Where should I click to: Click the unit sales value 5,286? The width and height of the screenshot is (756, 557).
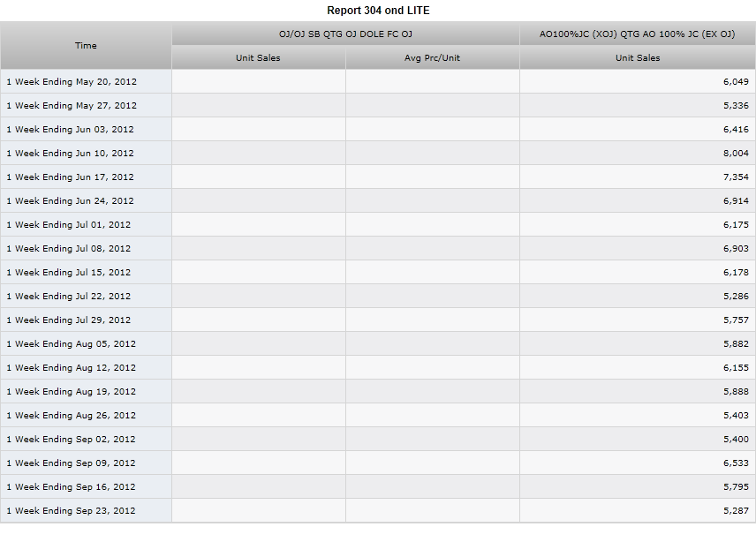(736, 297)
